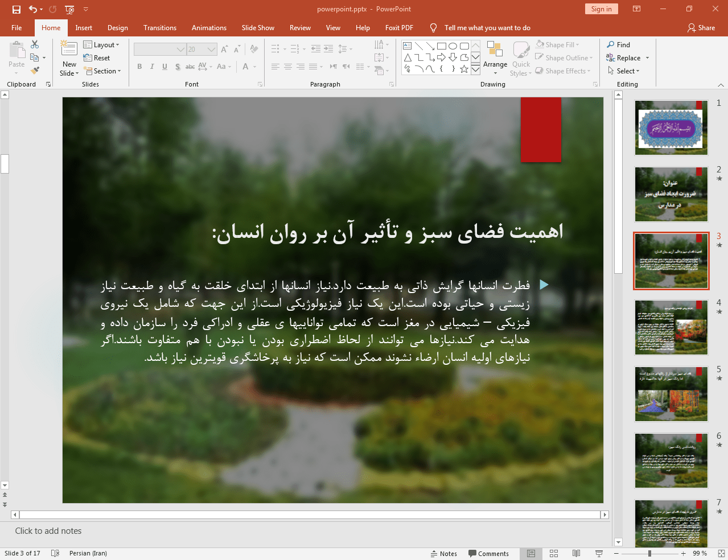Viewport: 728px width, 560px height.
Task: Toggle center text alignment
Action: (288, 67)
